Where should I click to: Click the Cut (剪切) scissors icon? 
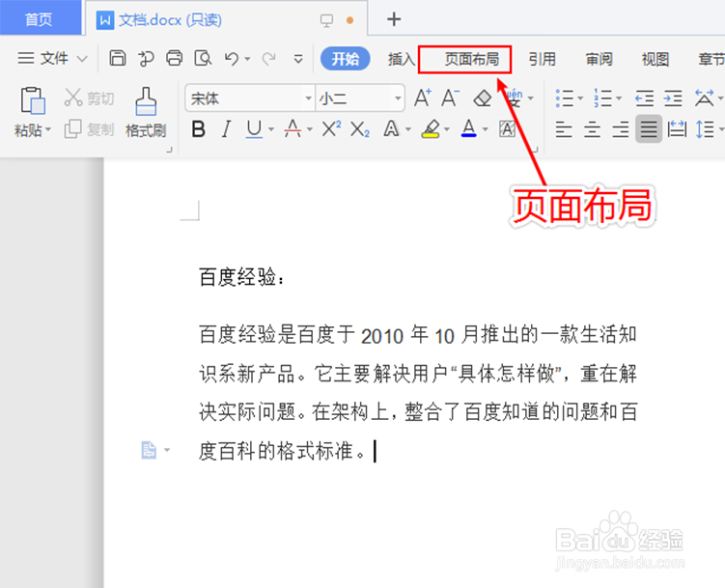(x=72, y=98)
